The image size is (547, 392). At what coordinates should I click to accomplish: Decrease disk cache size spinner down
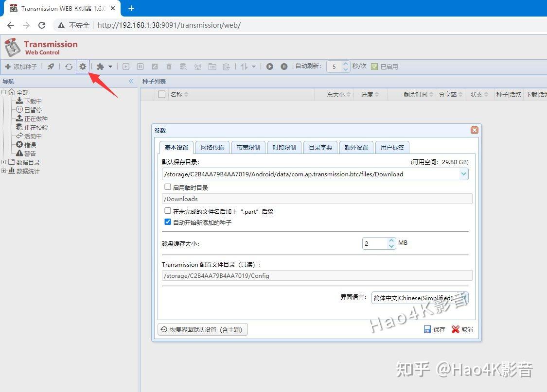(391, 246)
